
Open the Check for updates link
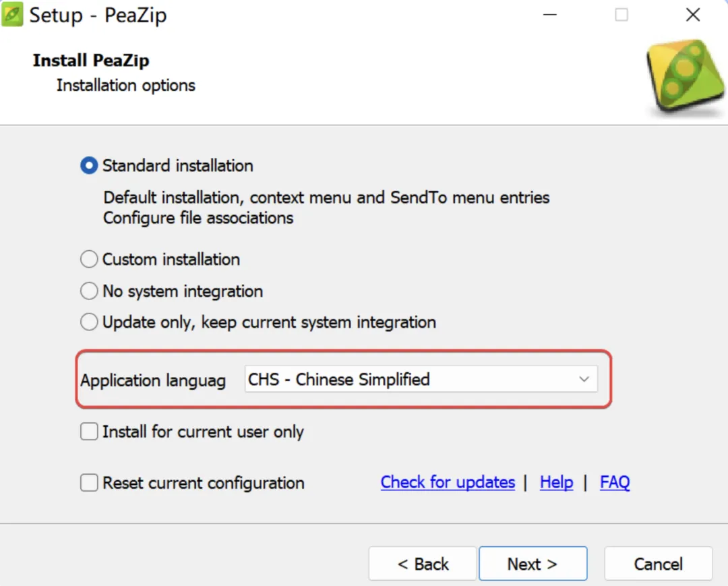(448, 483)
